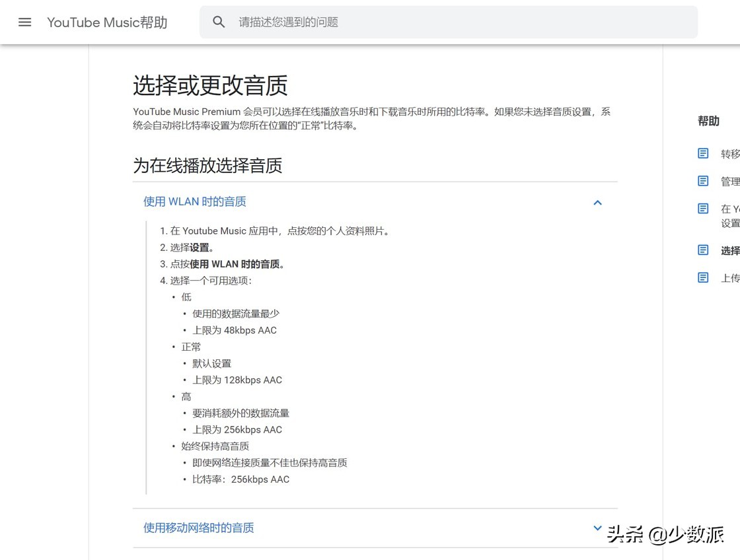Open the 使用 WLAN 时的音质 link

(x=194, y=201)
